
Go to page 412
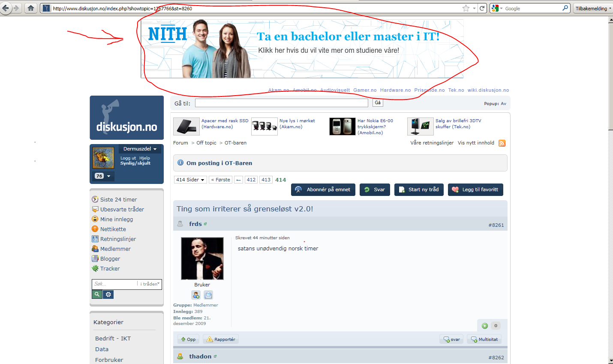(251, 180)
